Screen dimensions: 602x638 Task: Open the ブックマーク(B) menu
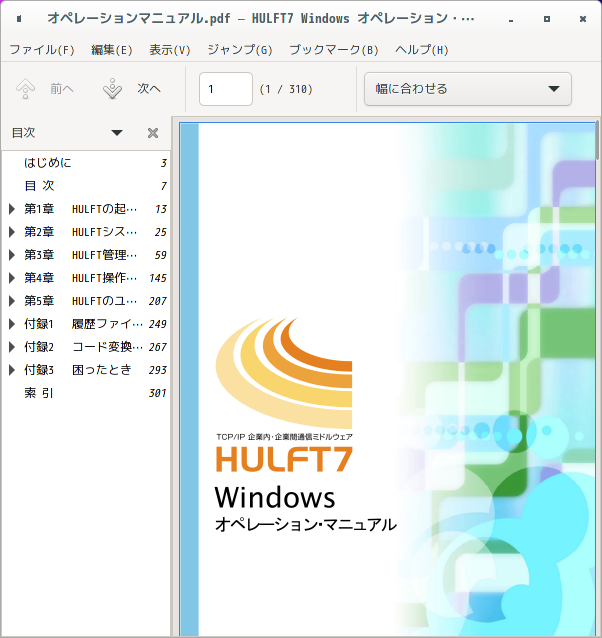pos(334,50)
